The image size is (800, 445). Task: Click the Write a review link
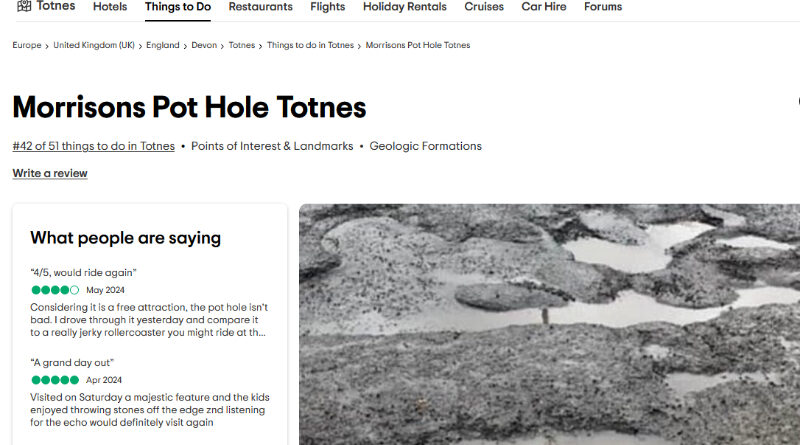[50, 173]
